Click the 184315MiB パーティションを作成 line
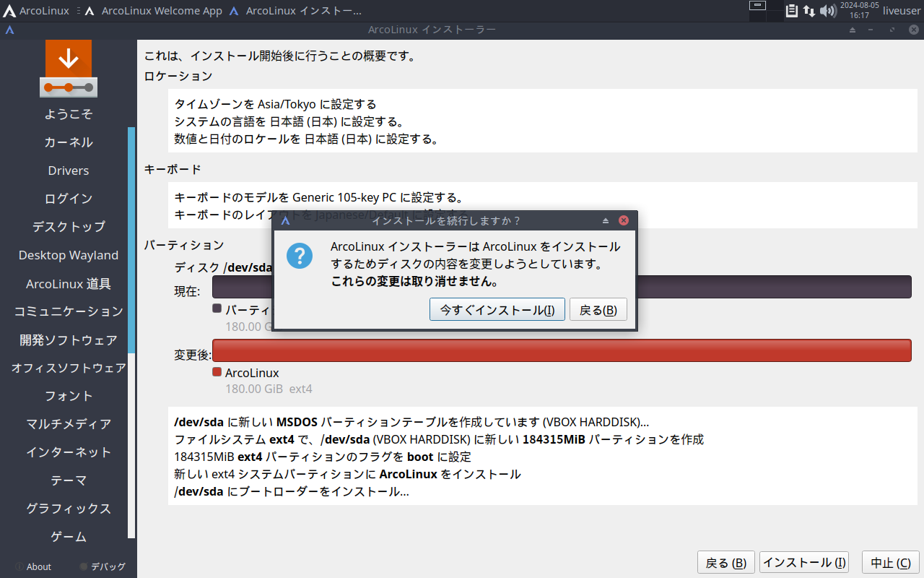 (x=439, y=439)
